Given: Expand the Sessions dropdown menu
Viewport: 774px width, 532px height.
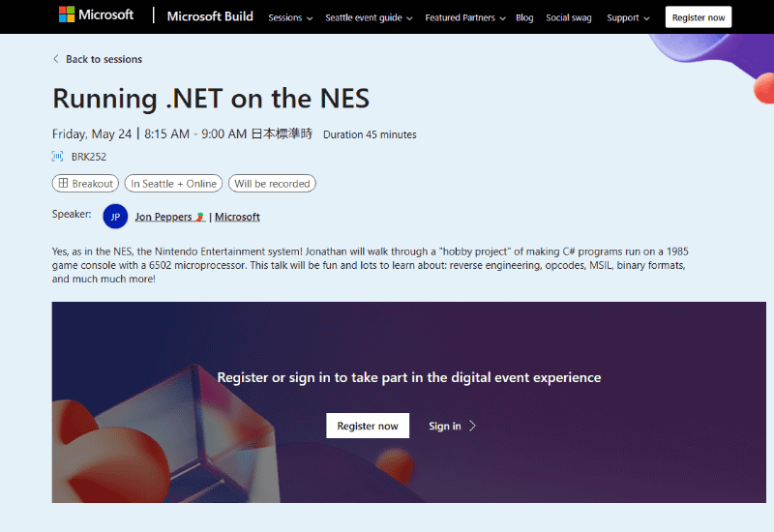Looking at the screenshot, I should (290, 17).
